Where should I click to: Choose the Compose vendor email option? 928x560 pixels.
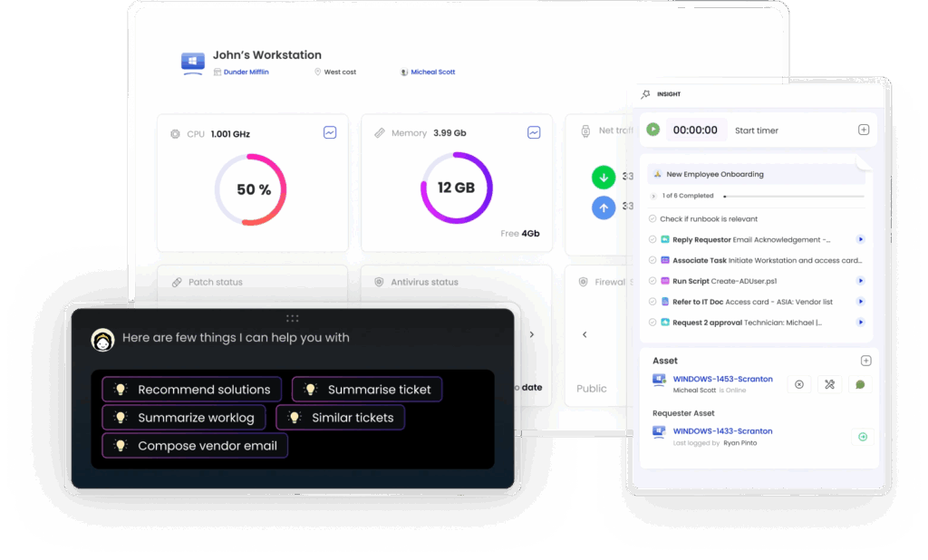(x=196, y=446)
